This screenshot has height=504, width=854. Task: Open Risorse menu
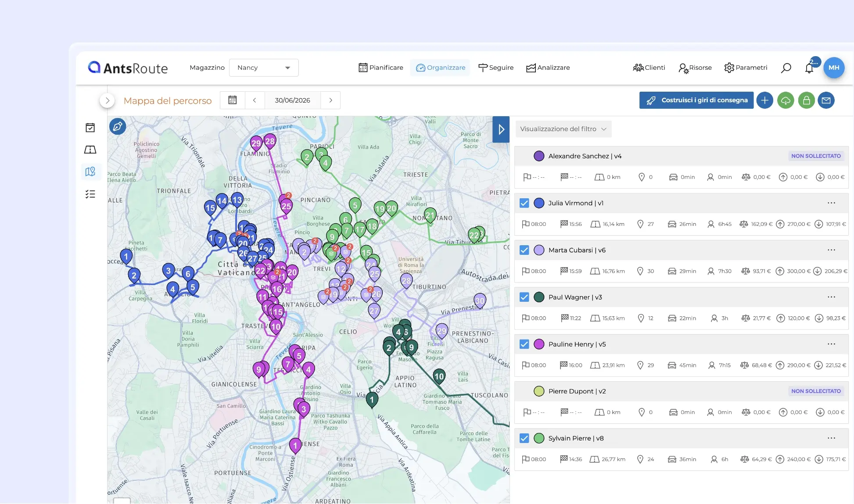695,68
